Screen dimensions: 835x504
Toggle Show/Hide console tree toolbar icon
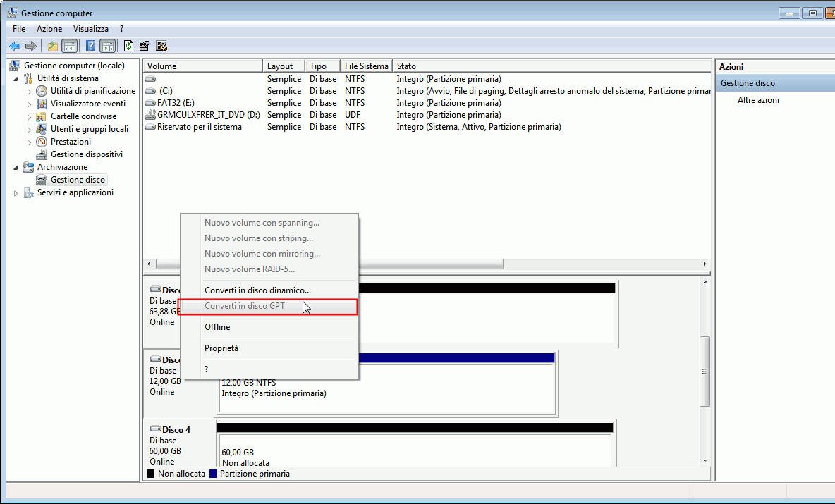click(69, 47)
